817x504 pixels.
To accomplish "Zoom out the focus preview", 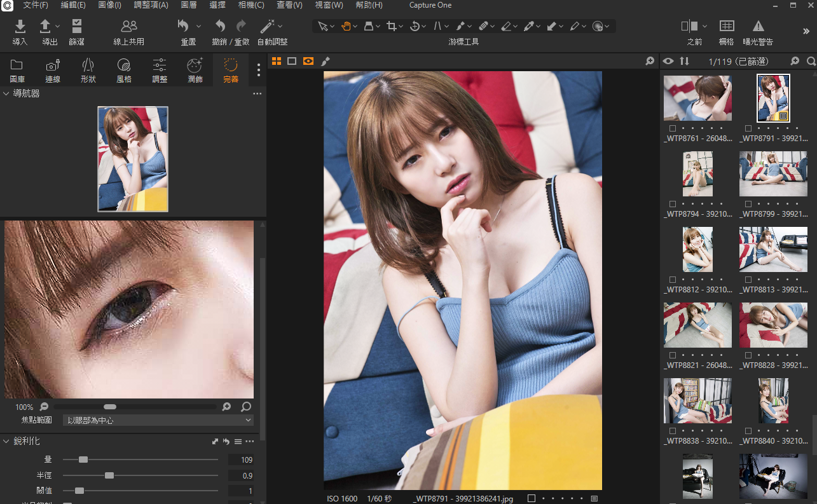I will coord(45,407).
